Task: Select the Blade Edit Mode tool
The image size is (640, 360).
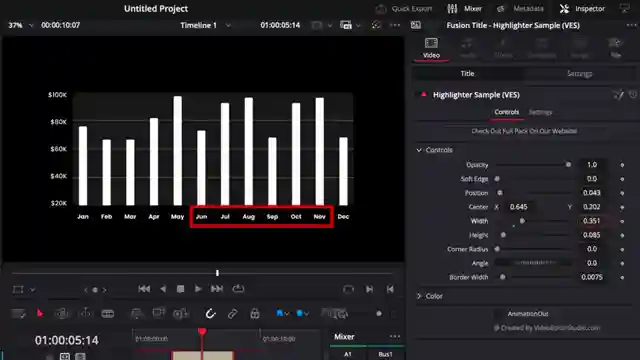Action: click(108, 313)
